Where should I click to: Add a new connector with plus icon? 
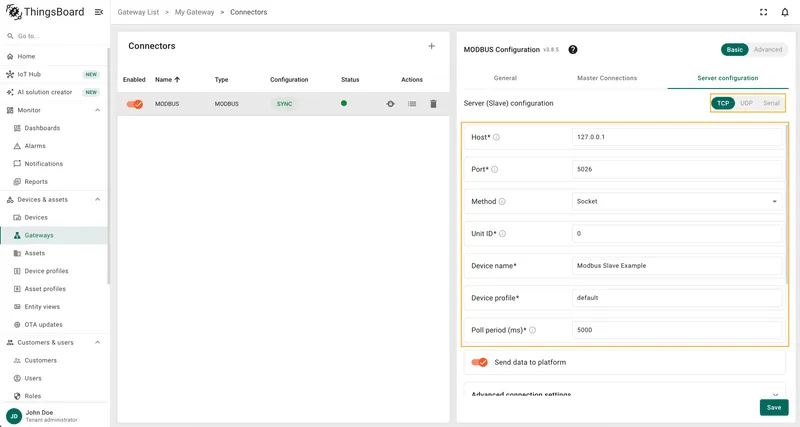pyautogui.click(x=431, y=46)
